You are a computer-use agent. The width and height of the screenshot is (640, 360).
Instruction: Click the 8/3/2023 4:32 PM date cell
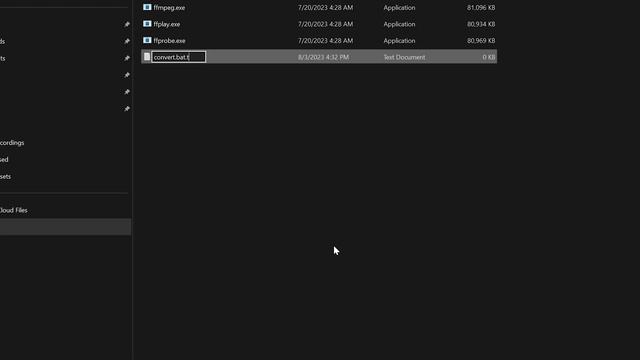323,57
